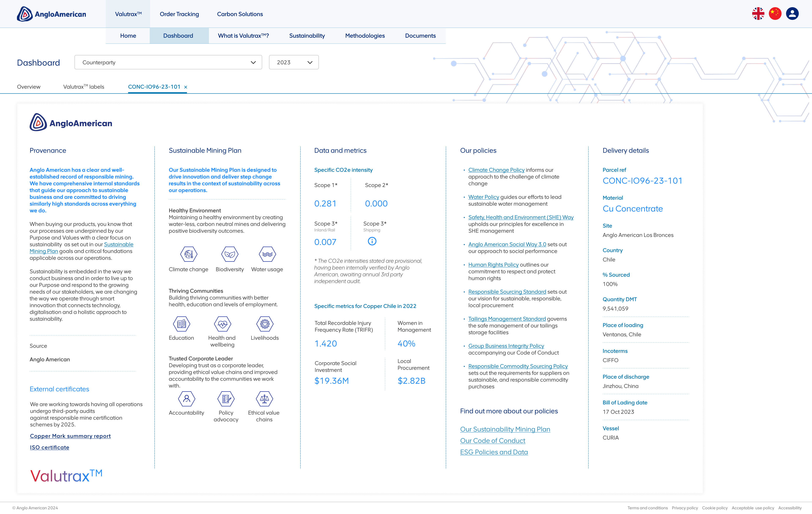Screen dimensions: 812x514
Task: Open Safety, Health and Environment (SHE) Way link
Action: pos(521,217)
